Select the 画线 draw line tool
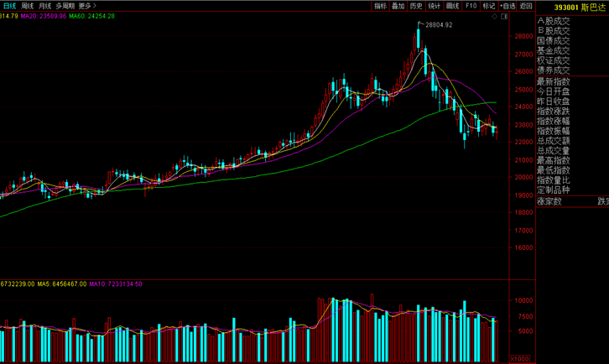 pyautogui.click(x=452, y=6)
